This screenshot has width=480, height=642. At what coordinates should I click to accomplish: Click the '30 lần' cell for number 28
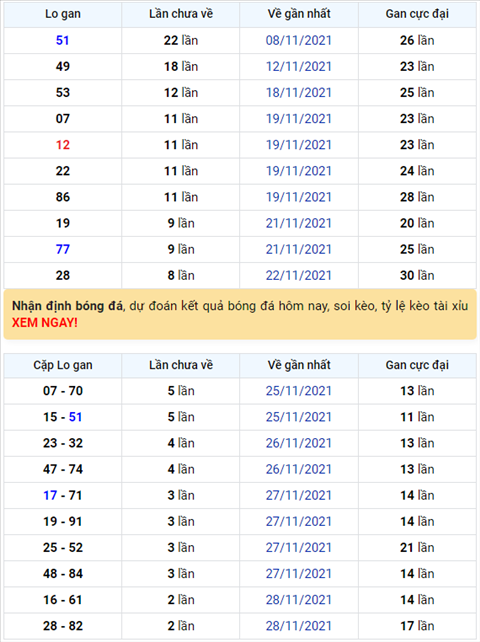417,276
